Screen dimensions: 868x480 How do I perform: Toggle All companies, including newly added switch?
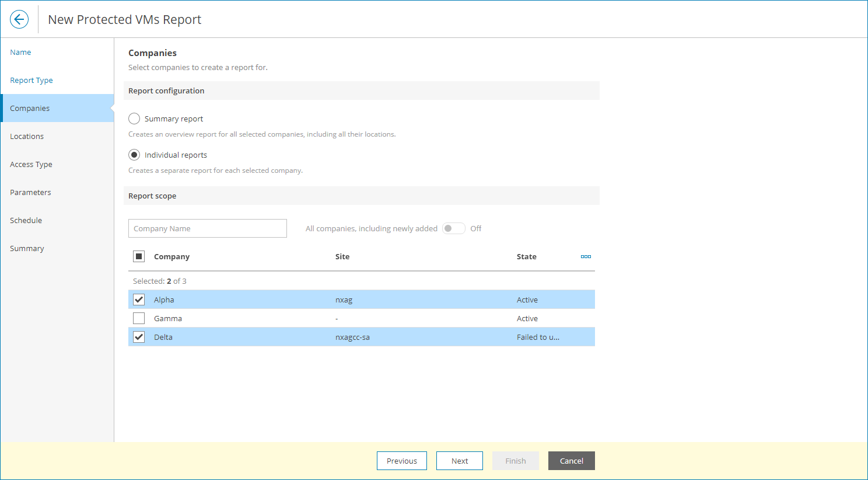pyautogui.click(x=453, y=228)
